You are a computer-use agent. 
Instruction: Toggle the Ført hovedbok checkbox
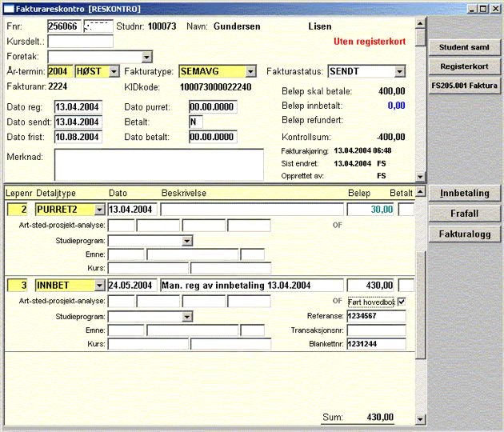[402, 302]
